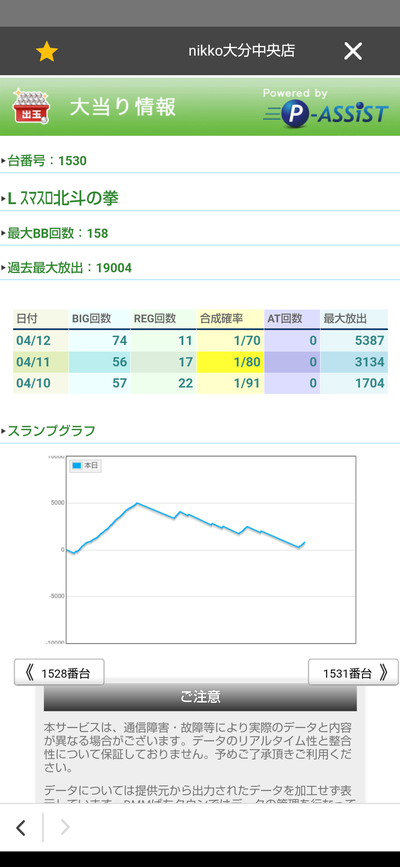
Task: Tap the 出玉 ball box icon
Action: coord(32,106)
